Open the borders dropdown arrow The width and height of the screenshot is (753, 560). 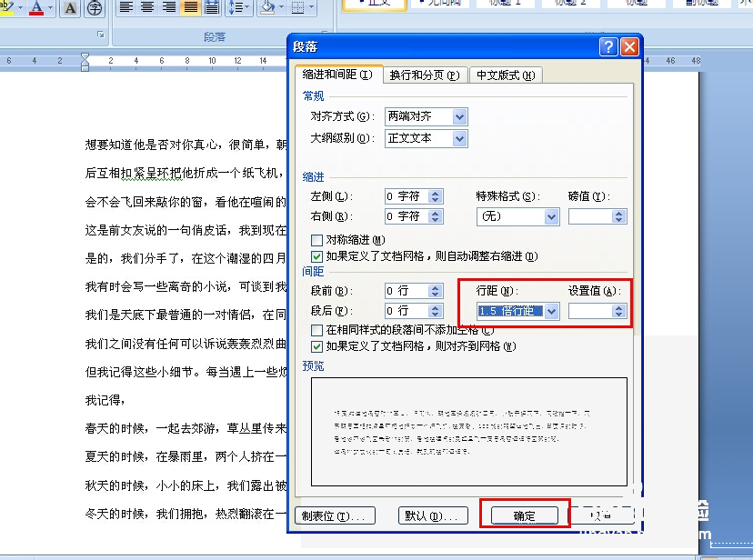[x=312, y=7]
